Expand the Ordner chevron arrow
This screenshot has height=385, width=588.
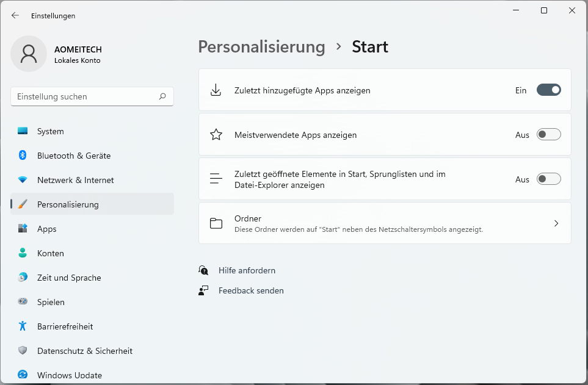(x=556, y=223)
